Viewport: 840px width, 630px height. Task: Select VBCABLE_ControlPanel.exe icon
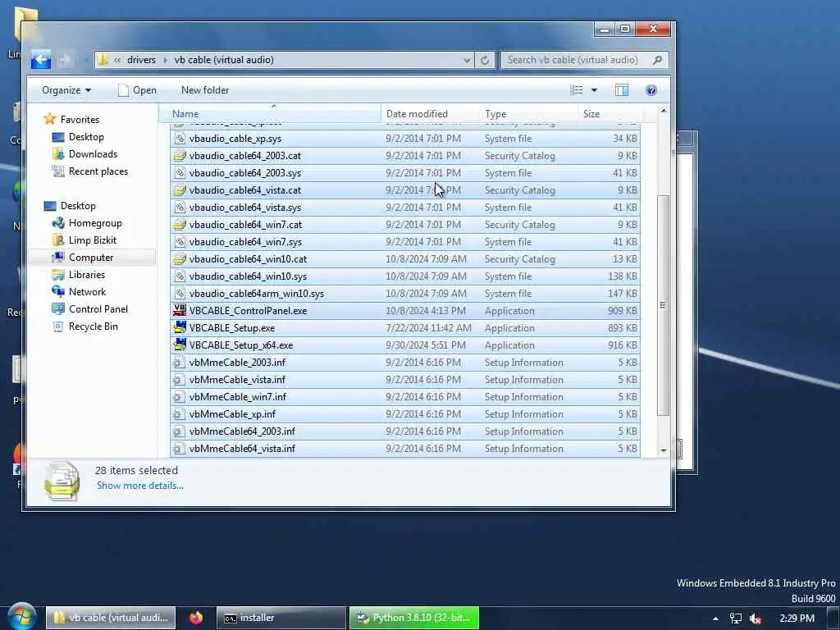click(180, 310)
